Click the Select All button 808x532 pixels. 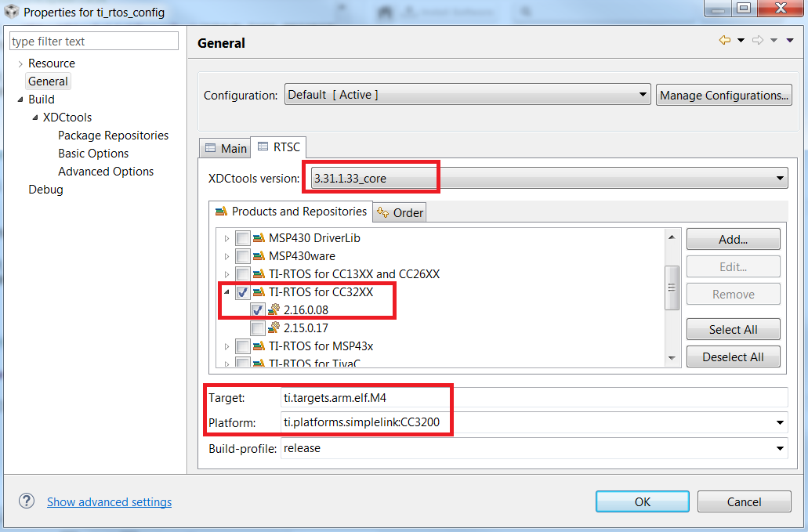734,330
